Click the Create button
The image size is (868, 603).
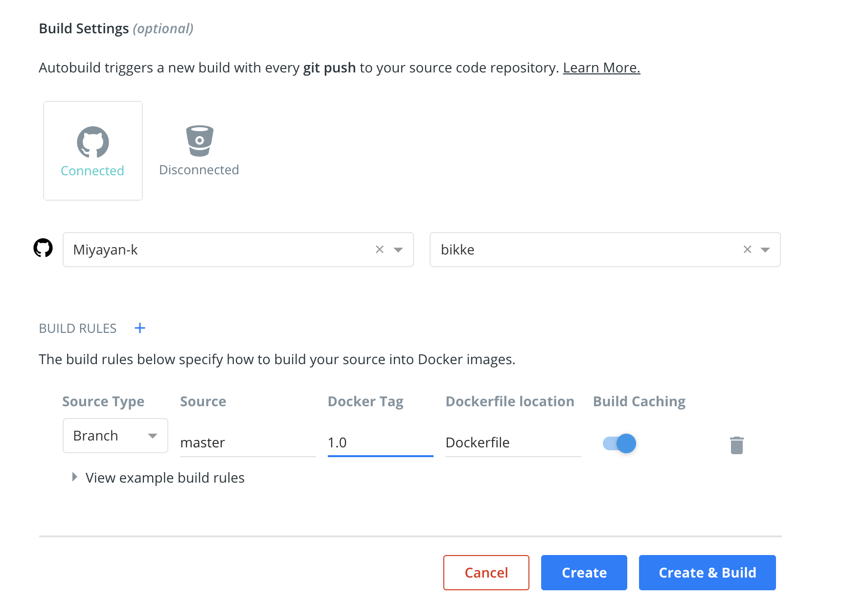click(584, 573)
